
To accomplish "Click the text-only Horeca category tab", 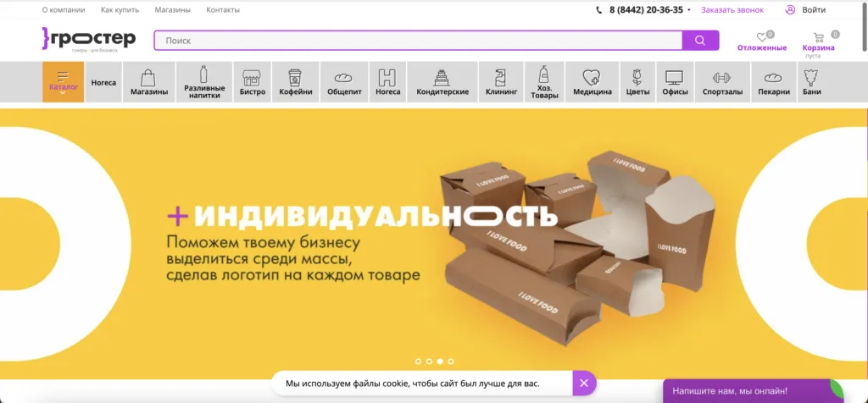I will click(103, 82).
